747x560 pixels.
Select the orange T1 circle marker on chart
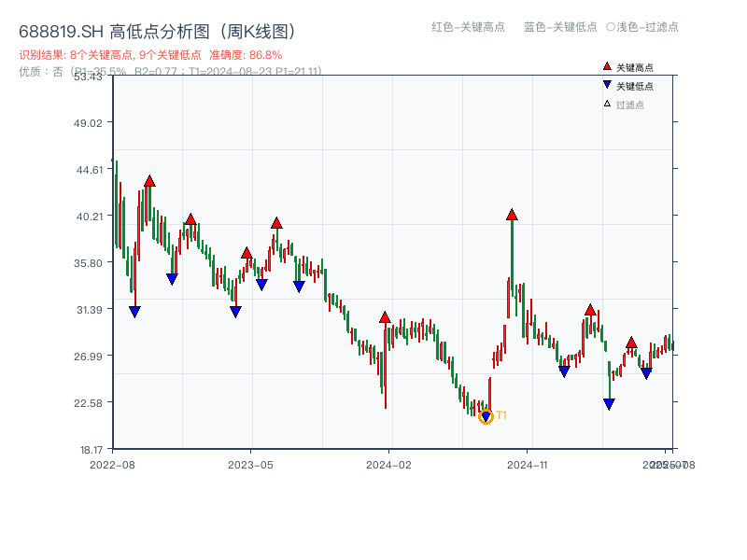[486, 415]
